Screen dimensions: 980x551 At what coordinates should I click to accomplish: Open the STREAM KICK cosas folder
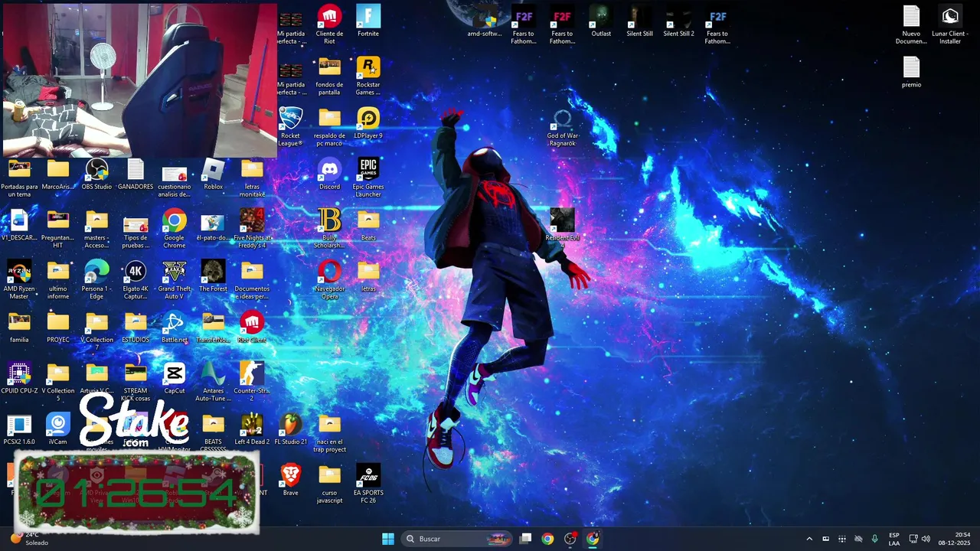point(136,381)
